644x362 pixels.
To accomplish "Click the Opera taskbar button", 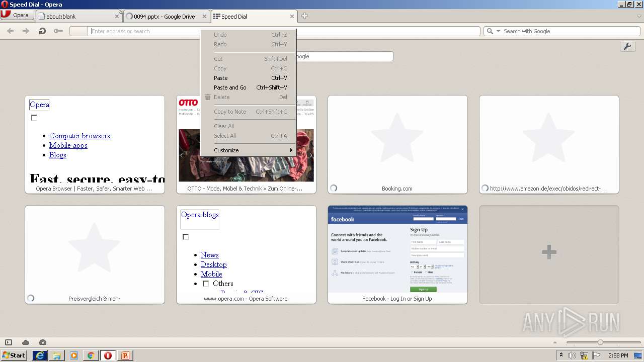I will click(108, 355).
